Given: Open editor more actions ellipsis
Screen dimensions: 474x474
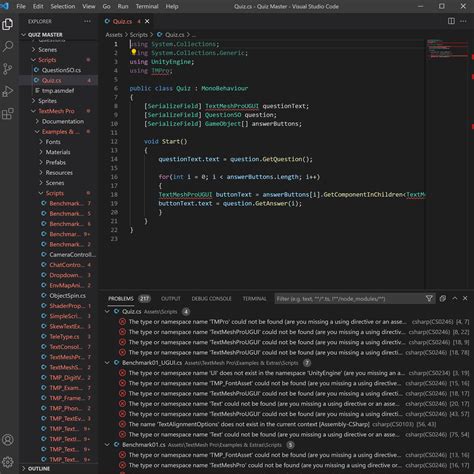Looking at the screenshot, I should click(463, 21).
